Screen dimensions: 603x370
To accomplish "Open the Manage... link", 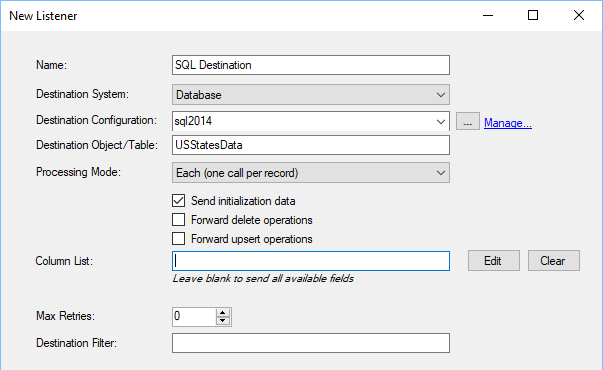I will coord(508,123).
